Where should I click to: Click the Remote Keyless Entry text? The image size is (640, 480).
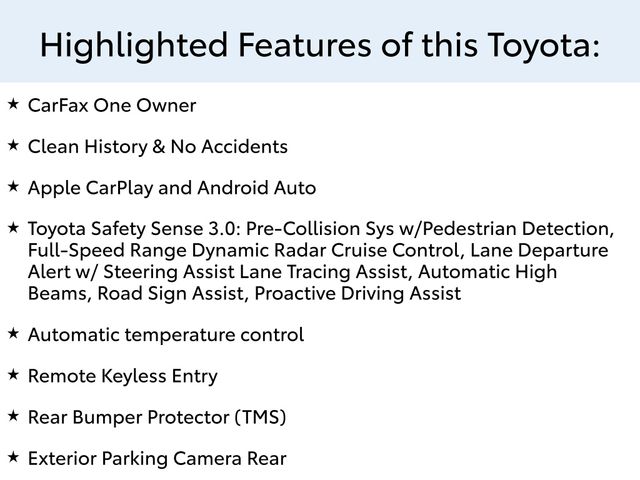point(123,377)
